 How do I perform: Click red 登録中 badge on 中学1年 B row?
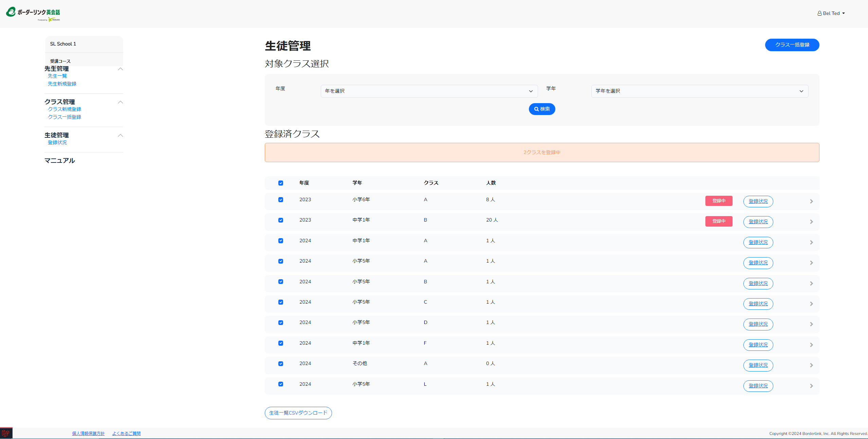click(719, 221)
